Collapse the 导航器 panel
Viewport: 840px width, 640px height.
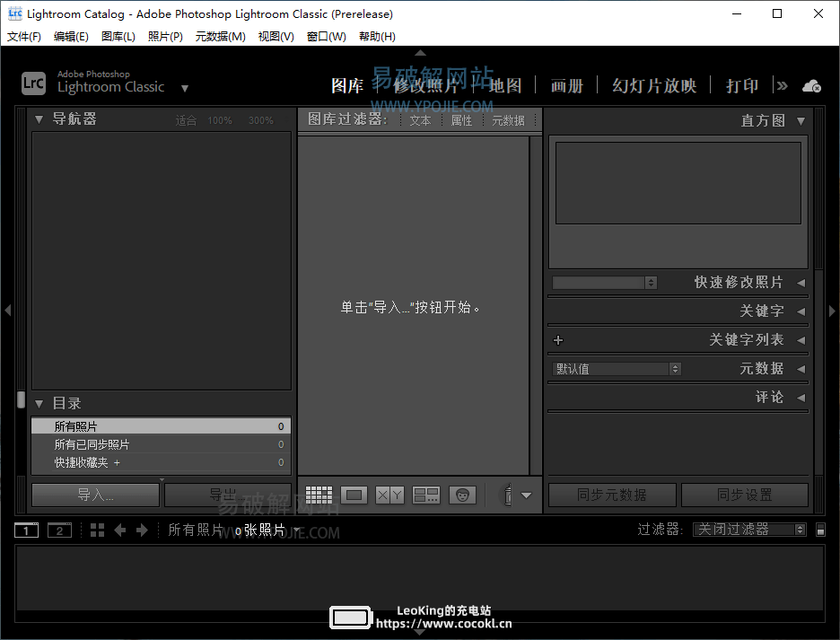coord(39,119)
